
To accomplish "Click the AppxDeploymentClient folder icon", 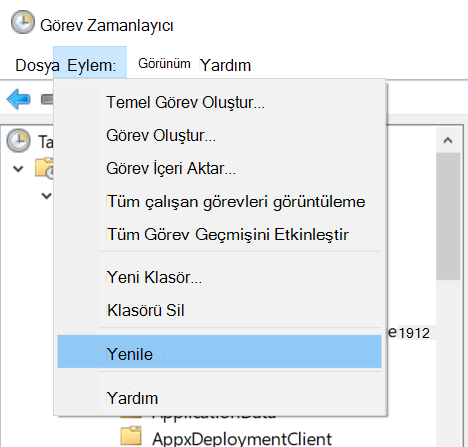I will [131, 436].
